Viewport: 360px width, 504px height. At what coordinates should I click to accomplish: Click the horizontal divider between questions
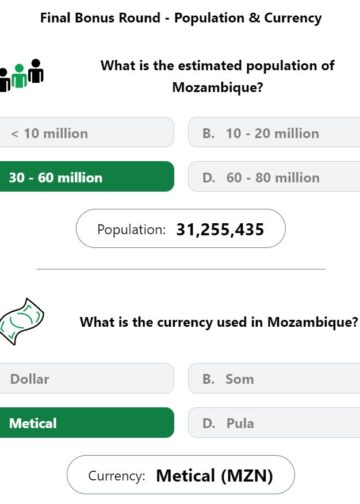click(x=181, y=269)
